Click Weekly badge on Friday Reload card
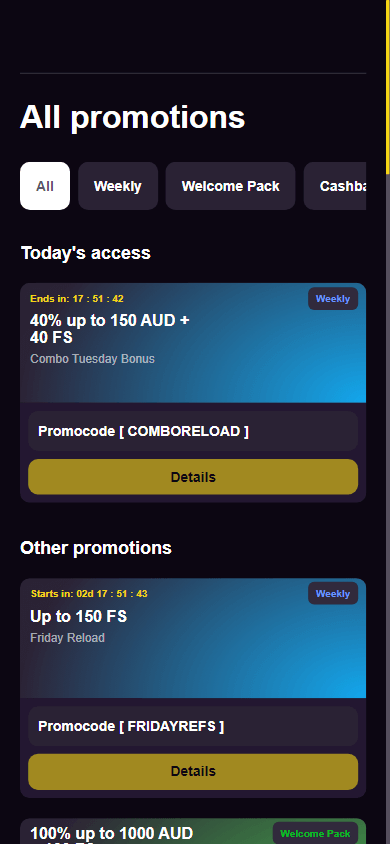 pos(333,594)
